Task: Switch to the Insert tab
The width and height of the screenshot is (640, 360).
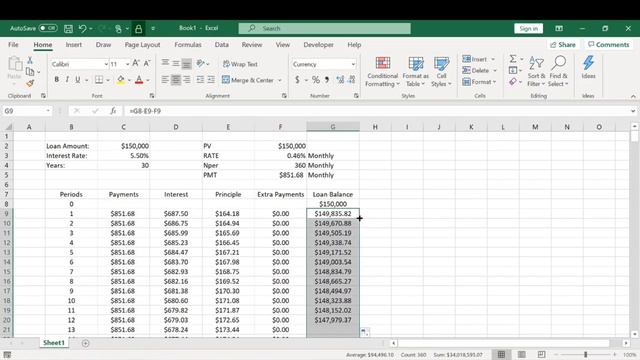Action: (73, 44)
